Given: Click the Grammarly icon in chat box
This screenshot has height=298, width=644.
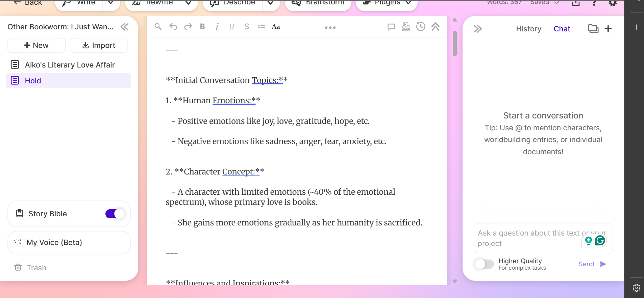Looking at the screenshot, I should point(600,240).
